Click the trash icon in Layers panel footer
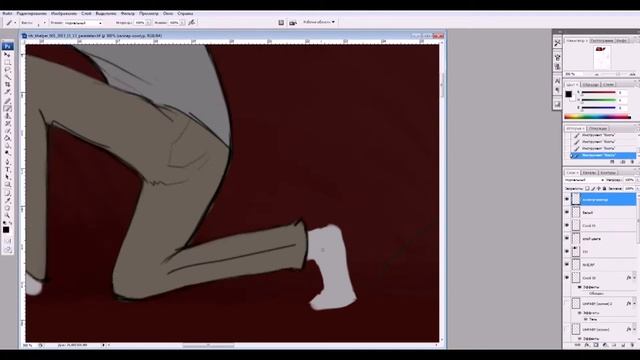This screenshot has height=360, width=640. (632, 345)
